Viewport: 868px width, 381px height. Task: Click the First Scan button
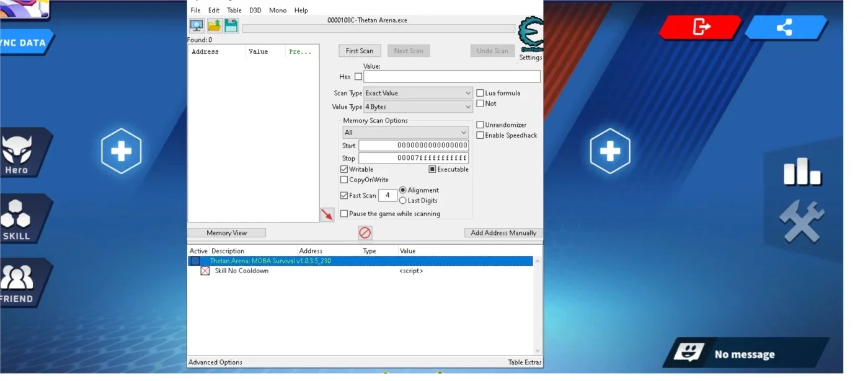(x=360, y=51)
